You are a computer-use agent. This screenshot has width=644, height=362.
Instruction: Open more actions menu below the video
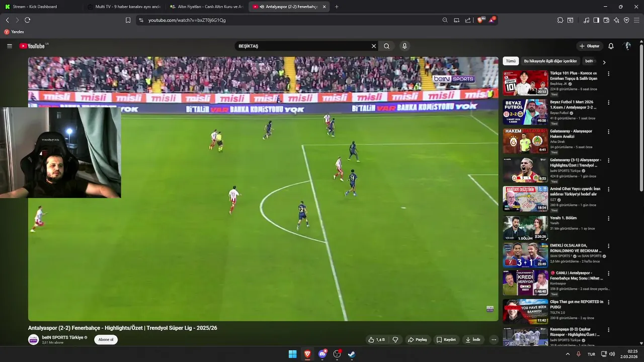[494, 339]
